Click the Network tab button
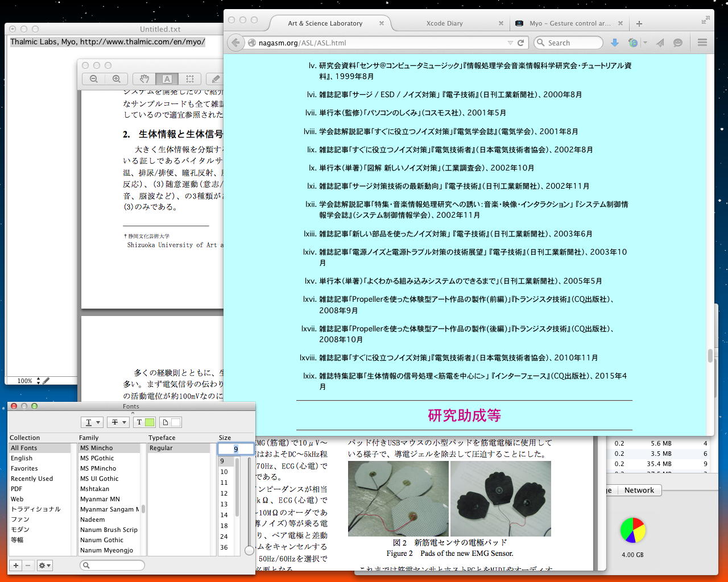The width and height of the screenshot is (728, 582). [639, 490]
